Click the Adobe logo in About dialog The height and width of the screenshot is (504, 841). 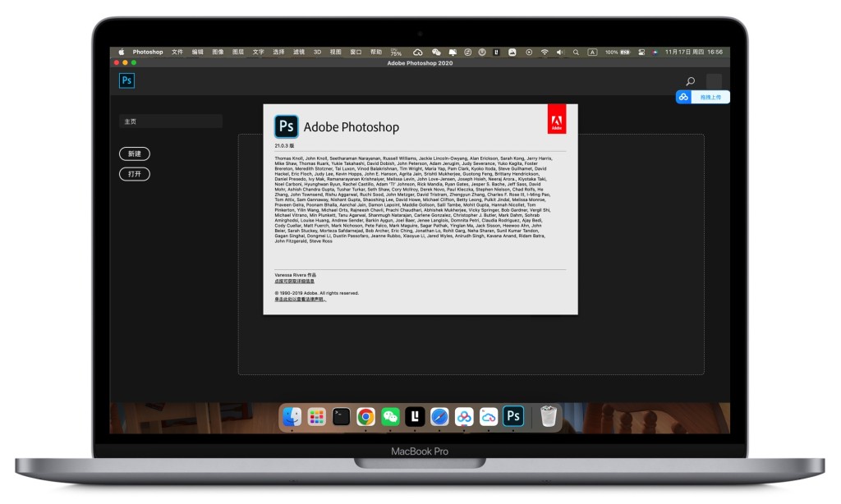click(x=557, y=120)
